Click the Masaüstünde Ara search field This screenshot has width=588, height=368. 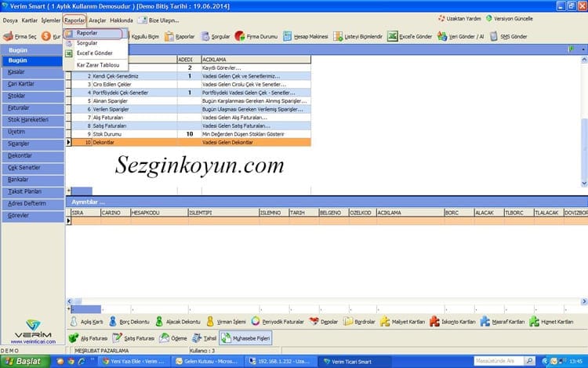point(498,361)
